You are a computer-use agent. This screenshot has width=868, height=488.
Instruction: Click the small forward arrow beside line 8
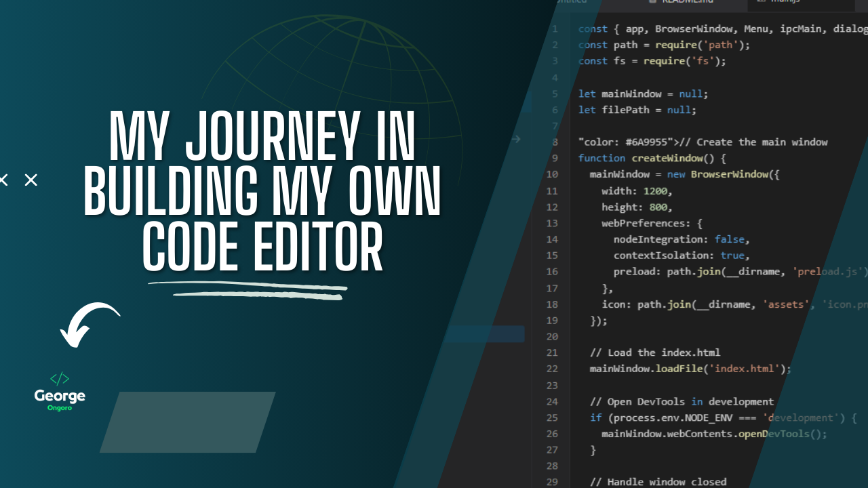[x=515, y=139]
